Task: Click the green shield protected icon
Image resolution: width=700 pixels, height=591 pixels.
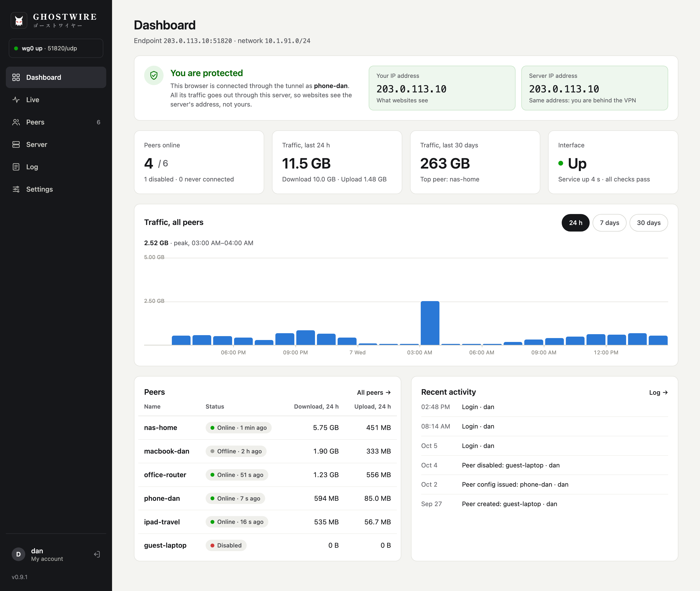Action: click(154, 75)
